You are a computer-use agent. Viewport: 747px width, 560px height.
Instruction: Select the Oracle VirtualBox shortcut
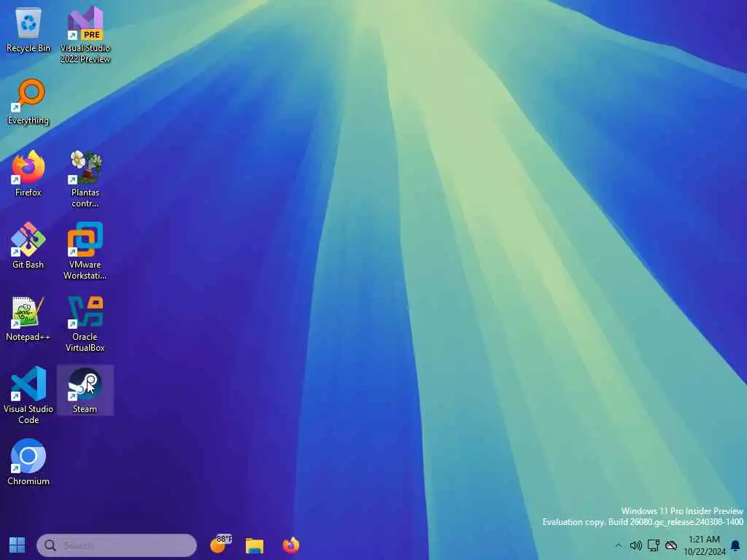[x=85, y=324]
